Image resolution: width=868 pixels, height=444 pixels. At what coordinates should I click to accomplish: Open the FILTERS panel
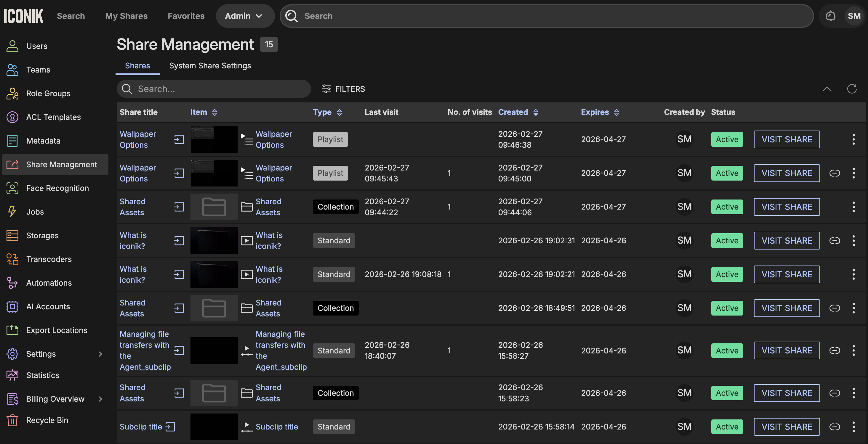(343, 89)
